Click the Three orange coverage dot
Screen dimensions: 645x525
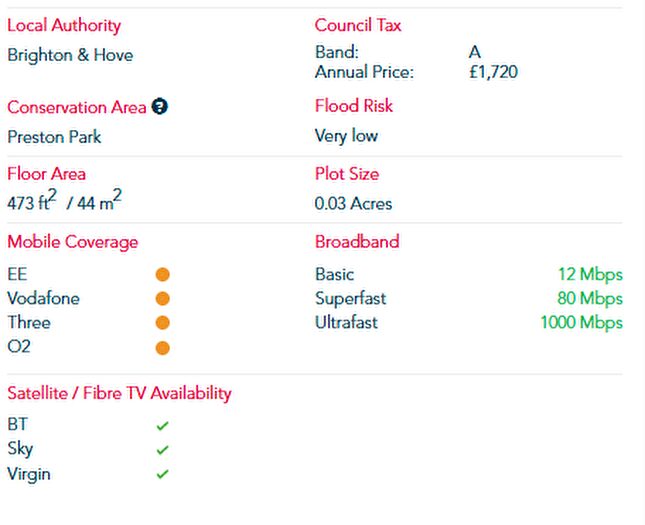click(x=162, y=322)
